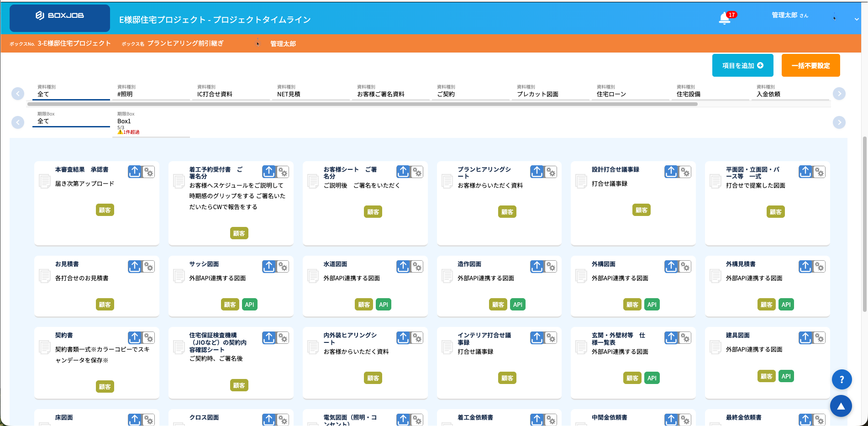Show next deadline Box tabs

coord(839,122)
